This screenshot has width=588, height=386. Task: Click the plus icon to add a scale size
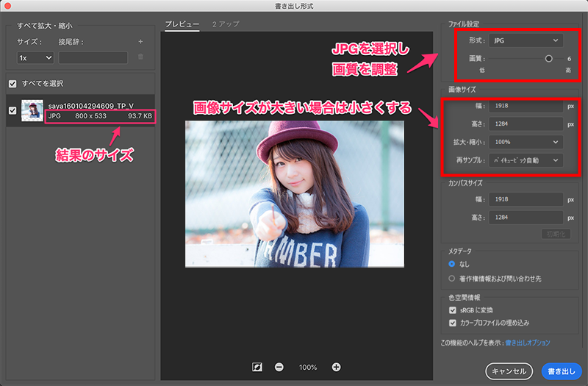(140, 42)
